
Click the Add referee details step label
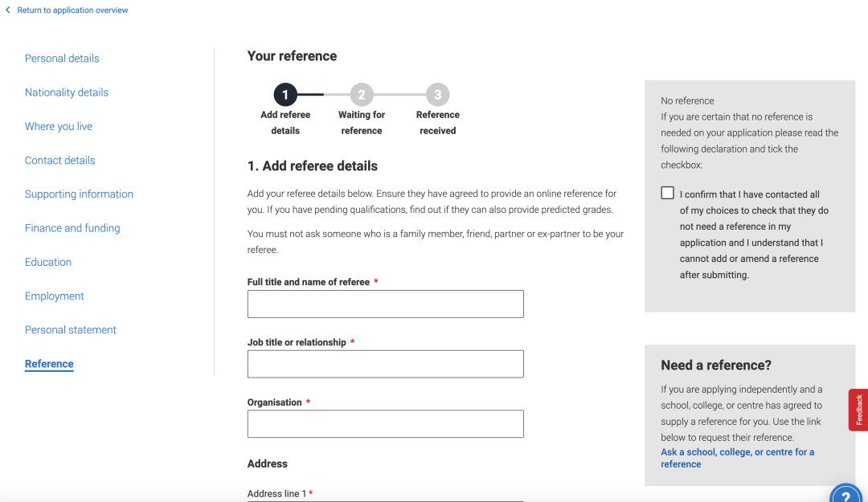coord(285,122)
